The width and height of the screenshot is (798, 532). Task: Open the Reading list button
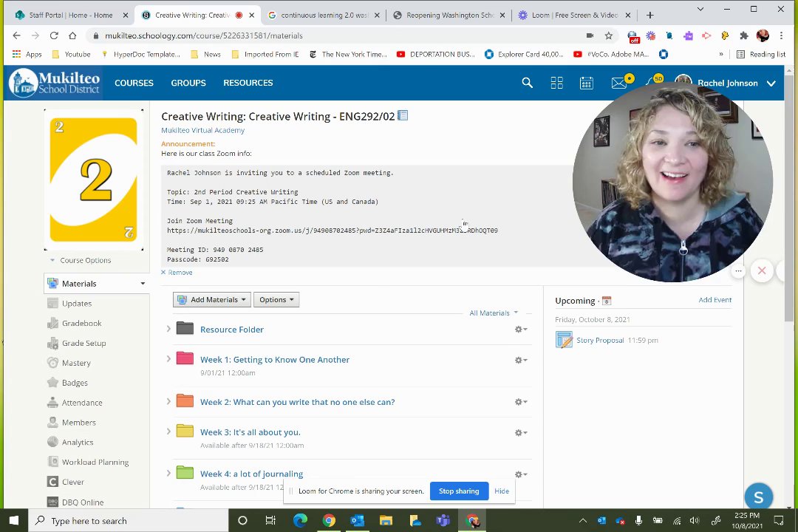point(761,55)
